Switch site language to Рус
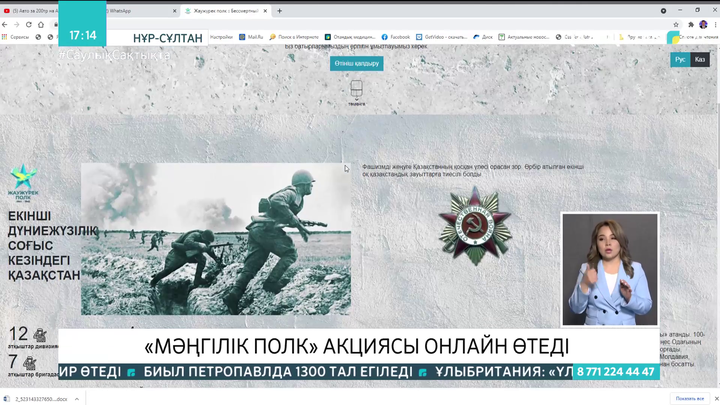 click(680, 60)
